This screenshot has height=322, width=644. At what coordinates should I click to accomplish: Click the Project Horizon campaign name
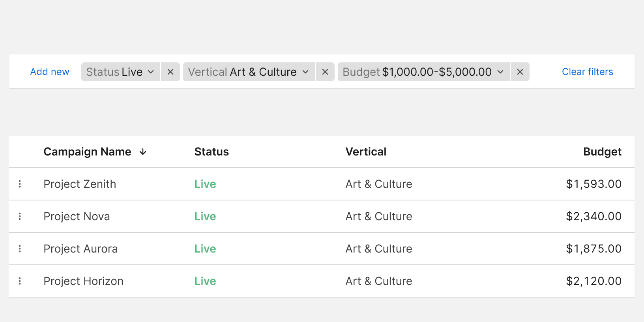(x=83, y=281)
